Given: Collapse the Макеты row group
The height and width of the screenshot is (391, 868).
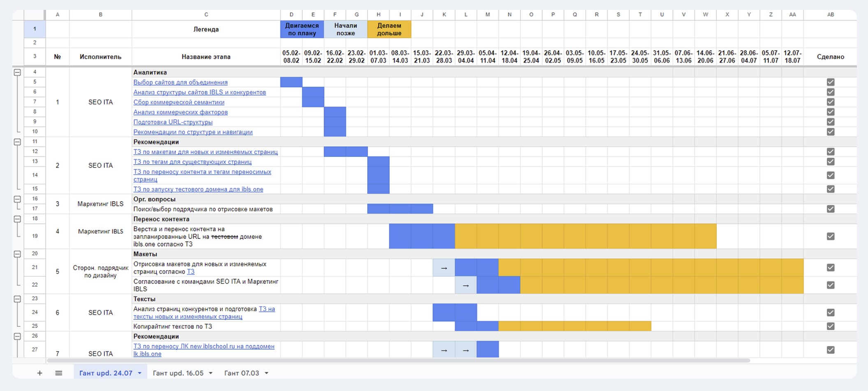Looking at the screenshot, I should [x=17, y=254].
